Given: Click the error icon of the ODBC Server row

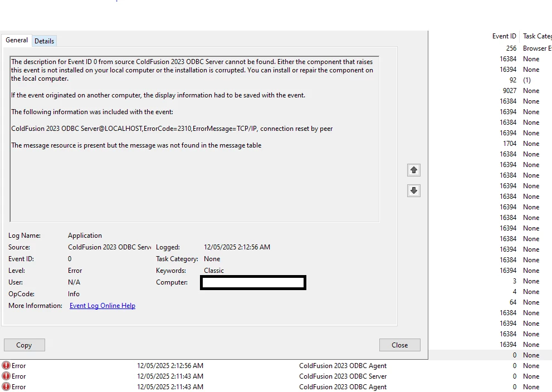Looking at the screenshot, I should [6, 376].
